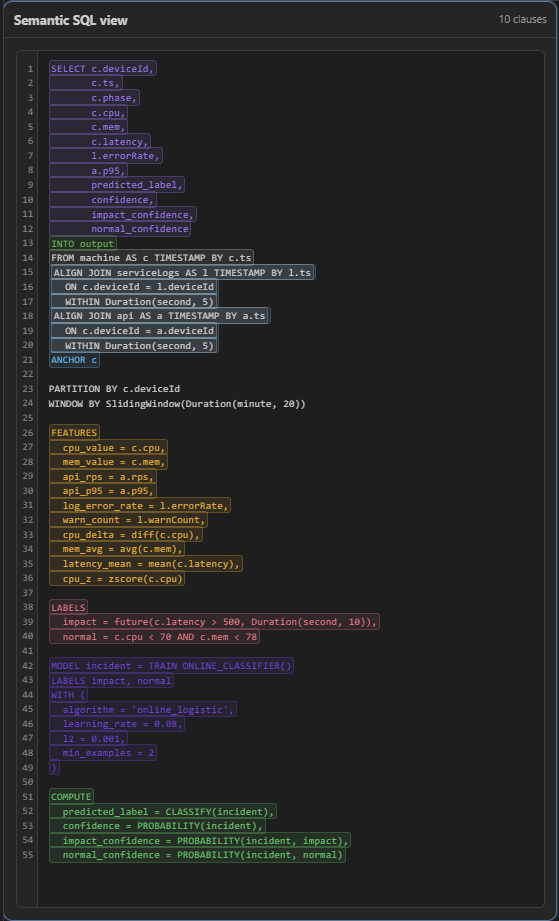Viewport: 559px width, 921px height.
Task: Select the 'FEATURES' keyword clause
Action: tap(75, 432)
